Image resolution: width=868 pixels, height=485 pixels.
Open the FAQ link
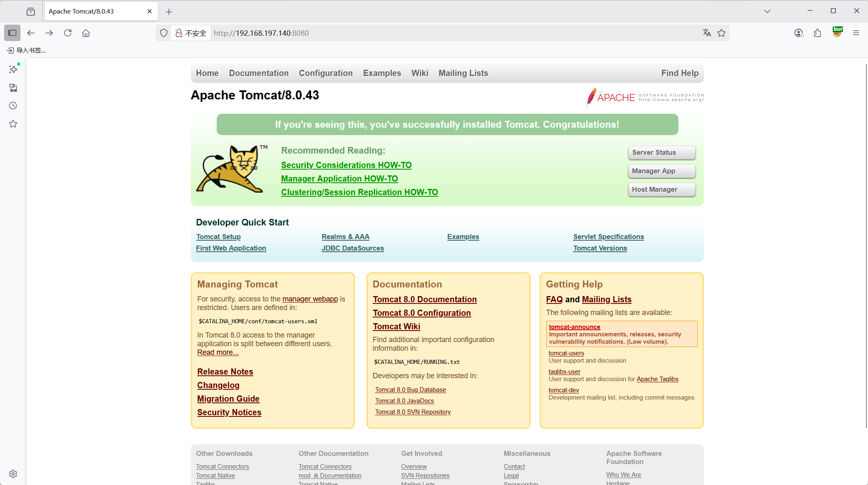tap(554, 299)
